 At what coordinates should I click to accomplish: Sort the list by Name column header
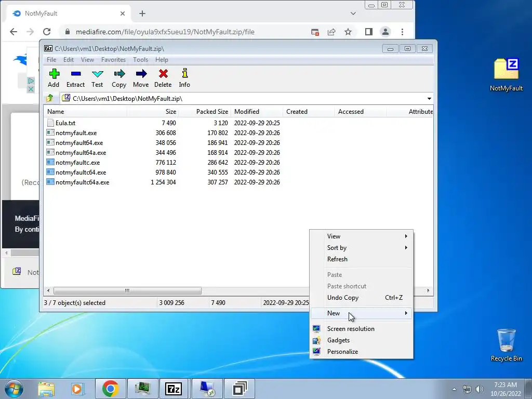click(86, 112)
